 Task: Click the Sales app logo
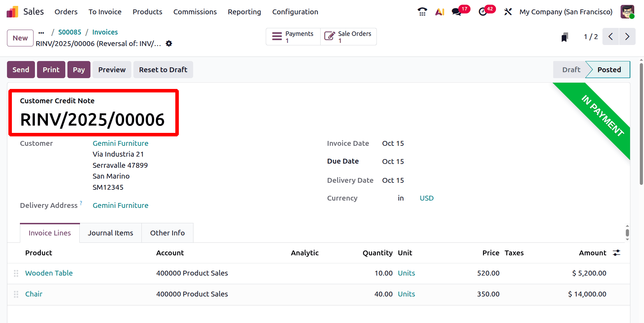pos(12,12)
